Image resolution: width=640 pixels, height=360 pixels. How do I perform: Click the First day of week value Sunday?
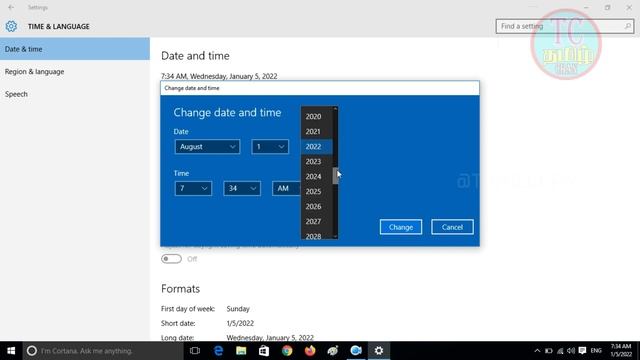click(238, 309)
